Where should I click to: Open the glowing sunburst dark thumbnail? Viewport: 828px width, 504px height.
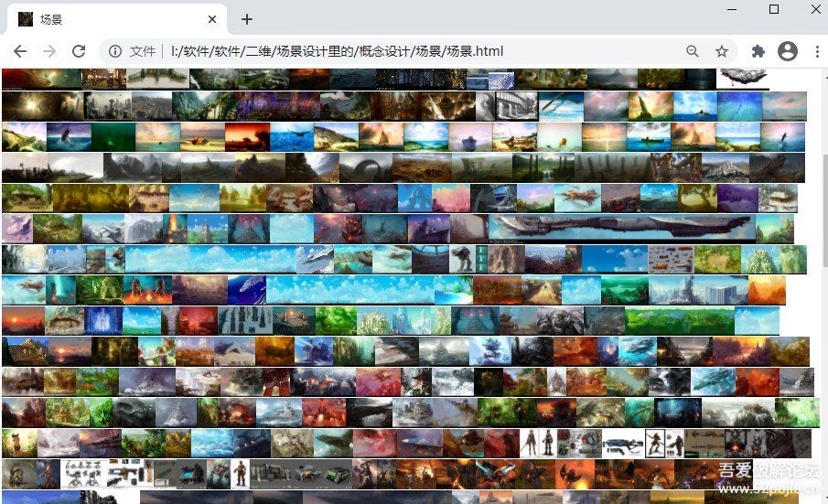[30, 106]
